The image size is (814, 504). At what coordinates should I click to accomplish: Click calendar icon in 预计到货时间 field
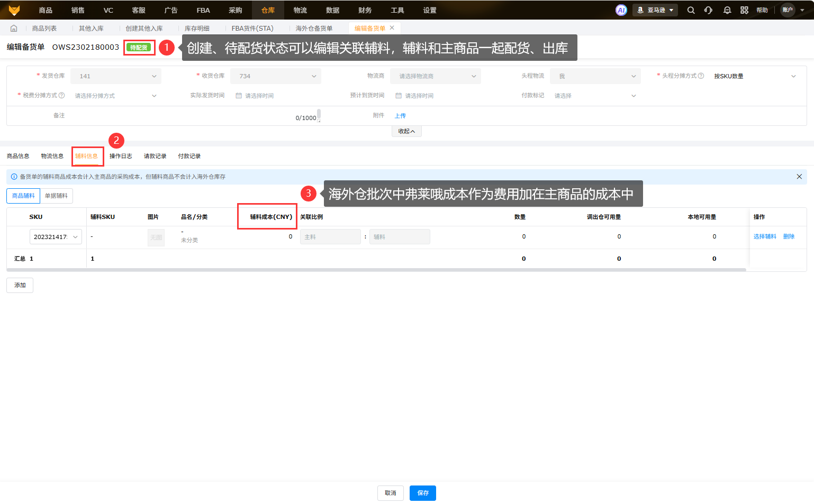click(x=399, y=96)
